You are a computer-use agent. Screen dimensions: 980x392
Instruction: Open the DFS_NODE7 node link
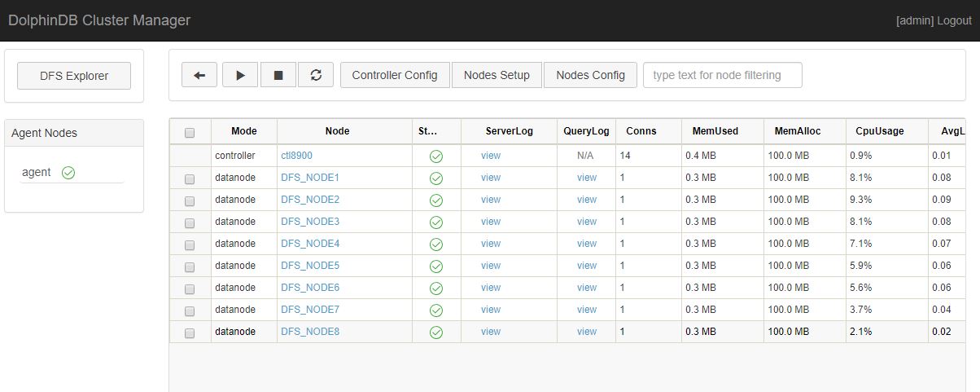(x=310, y=309)
